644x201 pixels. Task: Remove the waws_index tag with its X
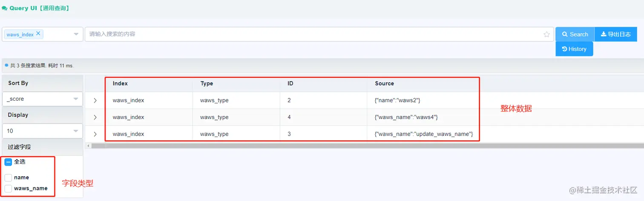(x=38, y=33)
